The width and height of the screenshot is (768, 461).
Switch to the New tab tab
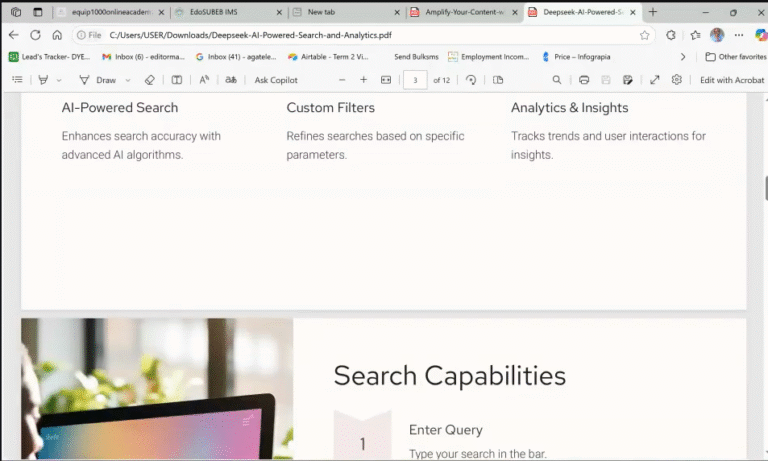[345, 12]
